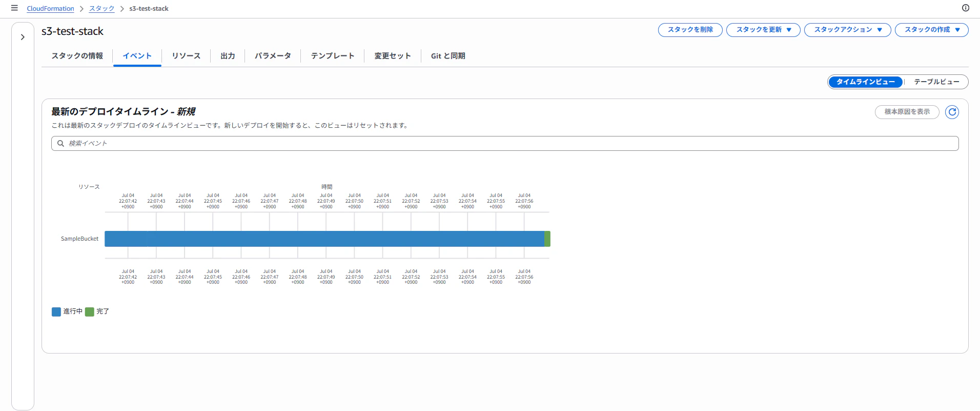Screen dimensions: 980x411
Task: Click the bottom 22:07:49 time tick label
Action: [x=326, y=277]
